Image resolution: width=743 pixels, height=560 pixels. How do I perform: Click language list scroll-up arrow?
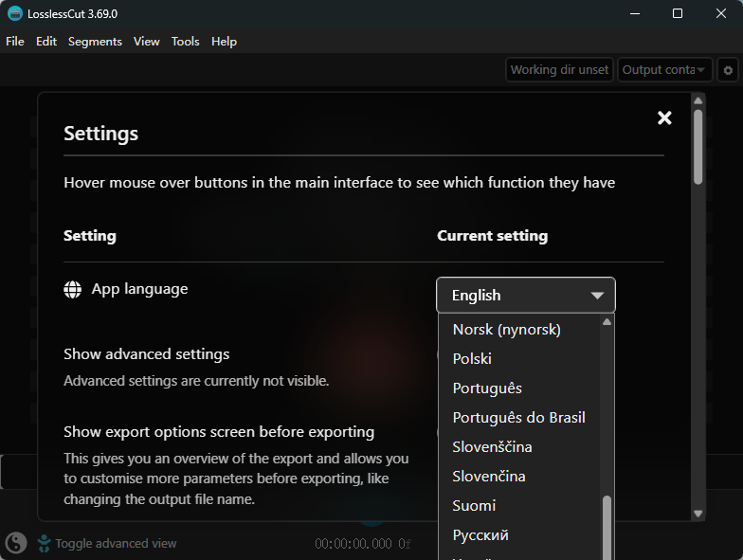pos(607,322)
